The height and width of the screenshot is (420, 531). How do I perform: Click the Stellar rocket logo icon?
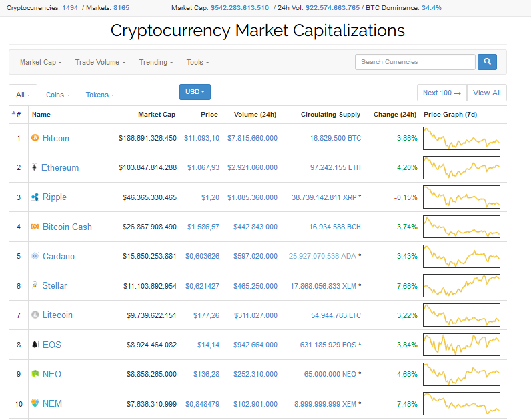(35, 285)
